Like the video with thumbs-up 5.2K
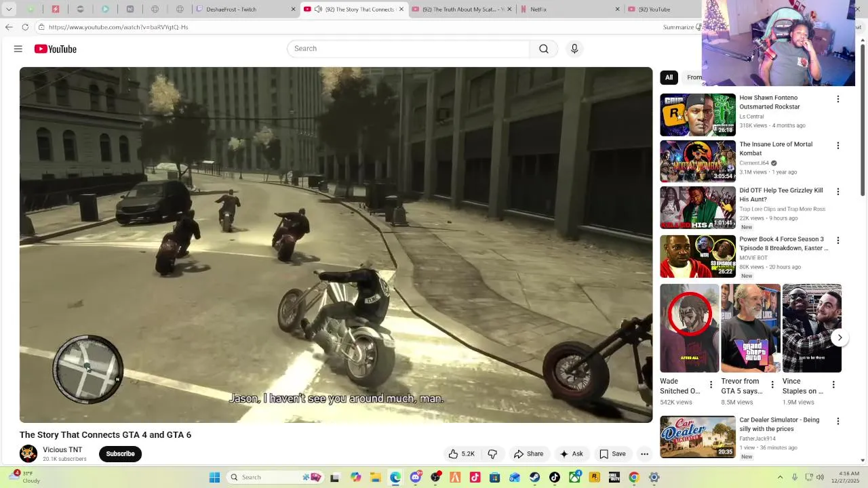The image size is (868, 488). [x=460, y=454]
